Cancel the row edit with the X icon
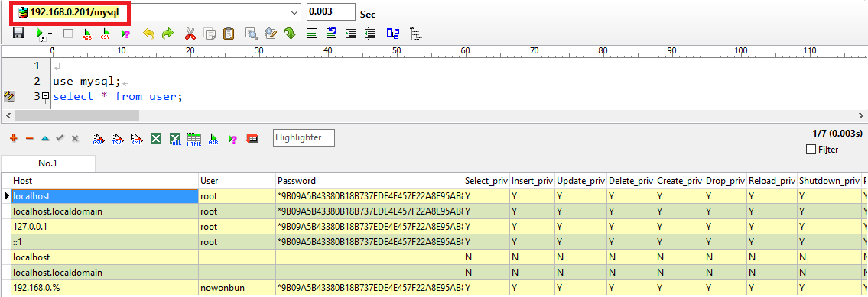Image resolution: width=868 pixels, height=297 pixels. 75,138
